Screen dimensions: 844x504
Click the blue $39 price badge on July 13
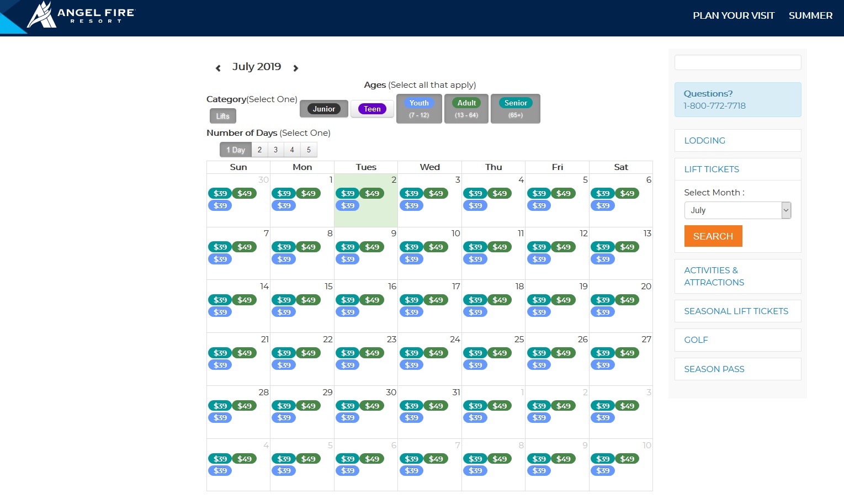pyautogui.click(x=603, y=259)
